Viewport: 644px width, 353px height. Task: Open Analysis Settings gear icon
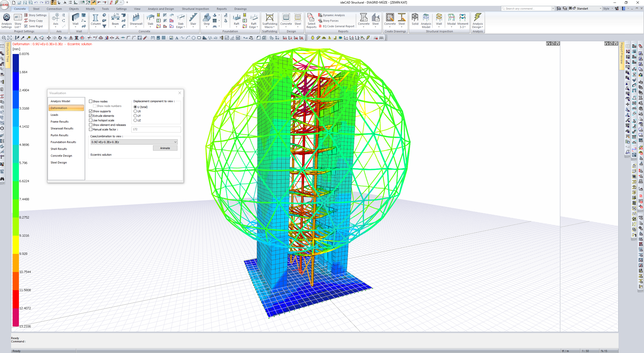(6, 18)
